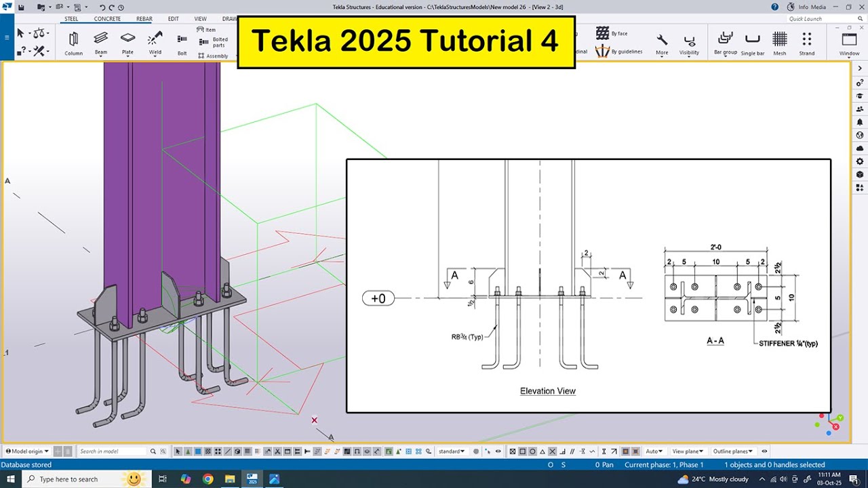Click the magnifier search icon in selection bar

(153, 451)
